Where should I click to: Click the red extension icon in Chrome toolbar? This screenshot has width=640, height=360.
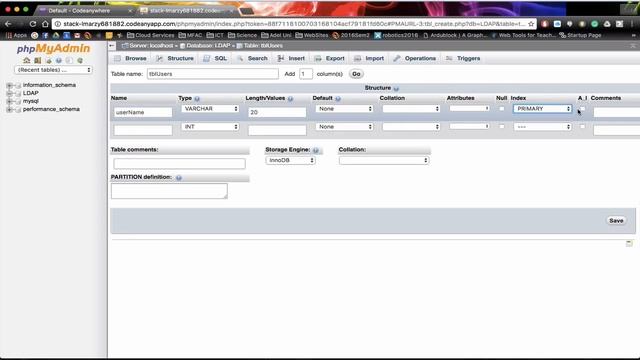[x=544, y=24]
